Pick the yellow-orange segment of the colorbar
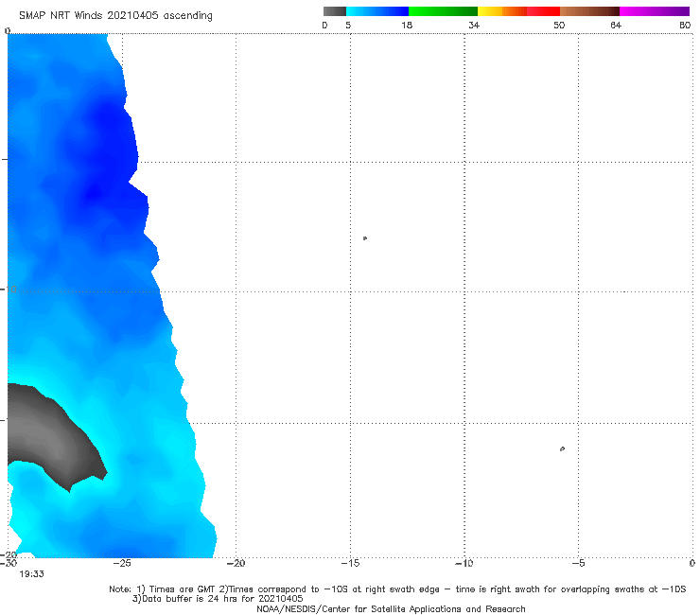Image resolution: width=700 pixels, height=615 pixels. tap(502, 11)
